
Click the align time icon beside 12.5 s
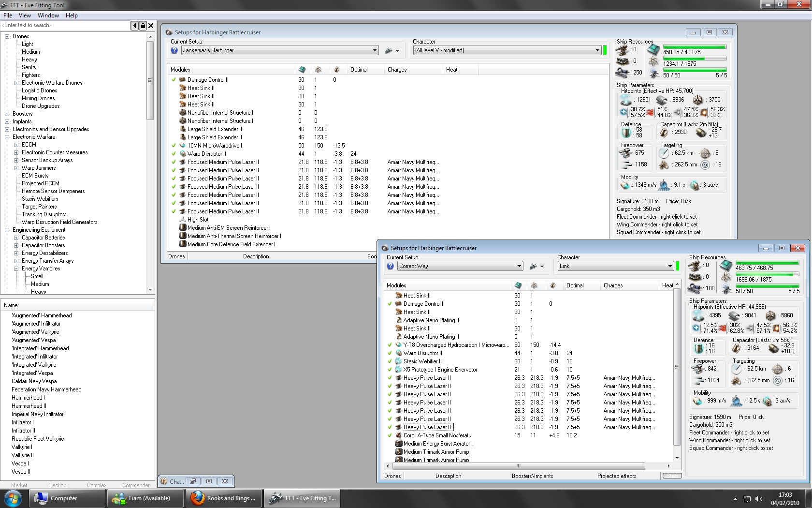click(x=736, y=401)
